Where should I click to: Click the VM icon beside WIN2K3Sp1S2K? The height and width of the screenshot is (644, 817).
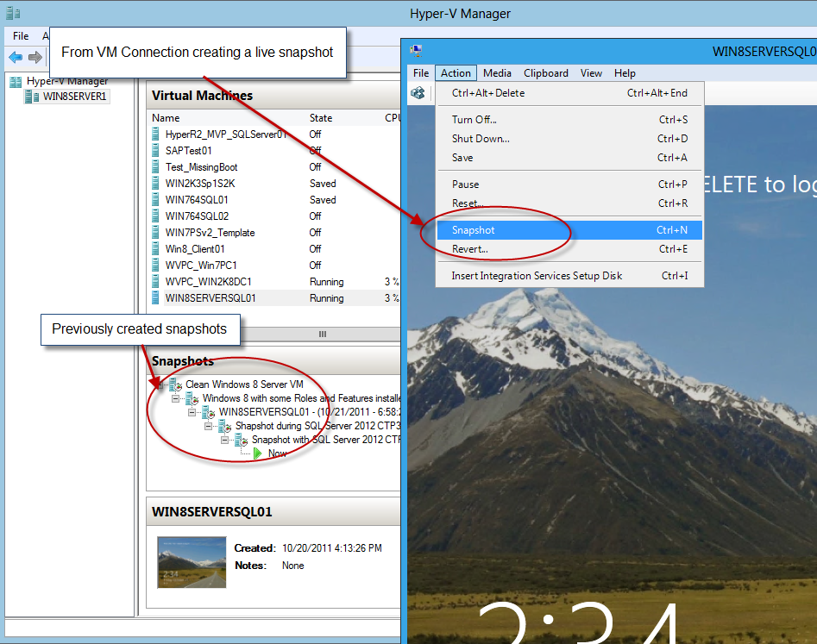(155, 184)
